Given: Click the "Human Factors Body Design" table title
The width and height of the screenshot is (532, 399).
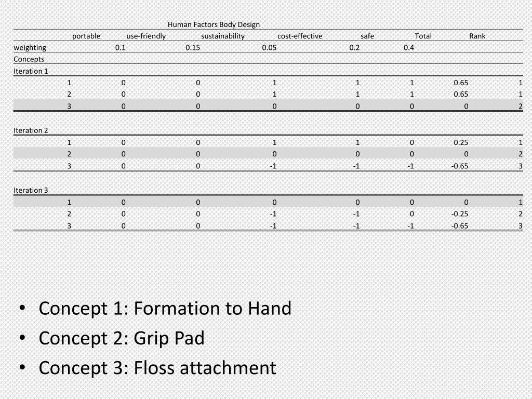Looking at the screenshot, I should click(214, 24).
